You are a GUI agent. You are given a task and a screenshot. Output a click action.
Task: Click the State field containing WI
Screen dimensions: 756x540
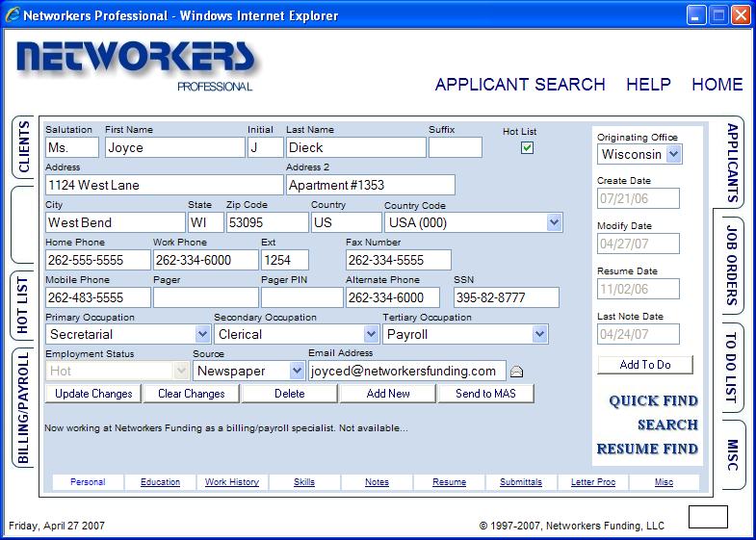pos(206,222)
